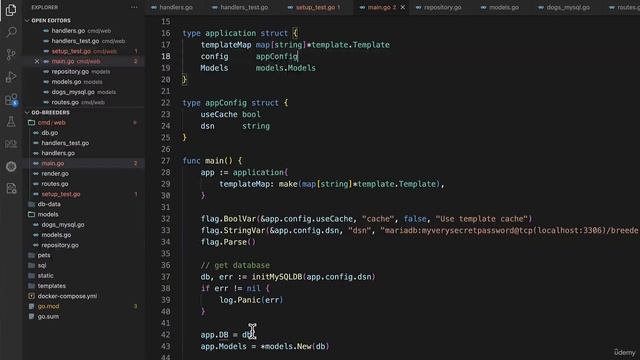Open the Docker view in activity bar

(x=11, y=144)
